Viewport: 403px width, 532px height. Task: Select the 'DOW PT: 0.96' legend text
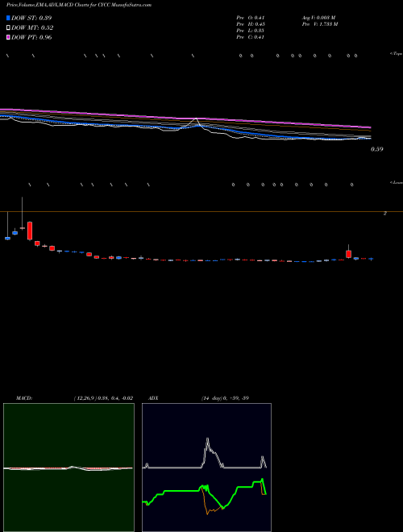pos(31,37)
